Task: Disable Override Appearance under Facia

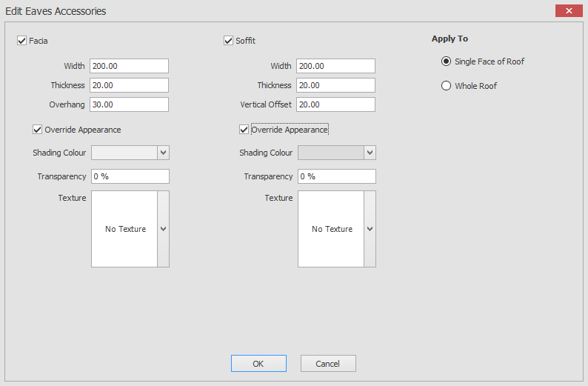Action: point(38,130)
